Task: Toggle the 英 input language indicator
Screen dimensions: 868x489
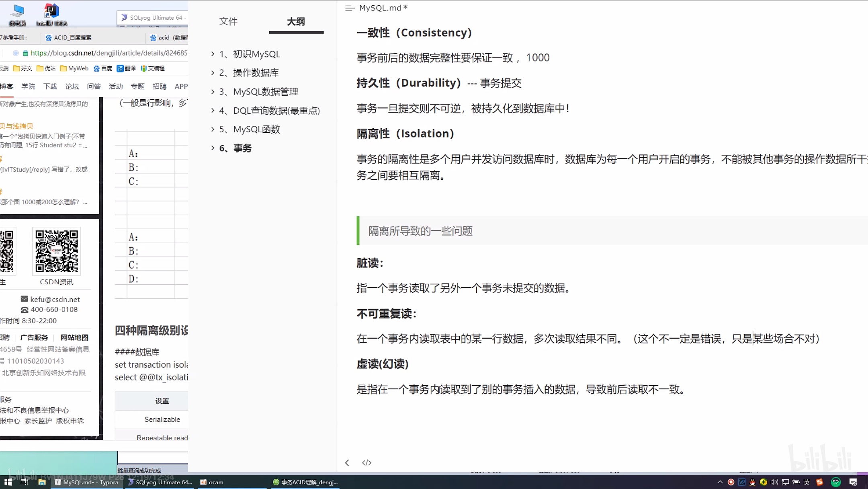Action: [807, 482]
